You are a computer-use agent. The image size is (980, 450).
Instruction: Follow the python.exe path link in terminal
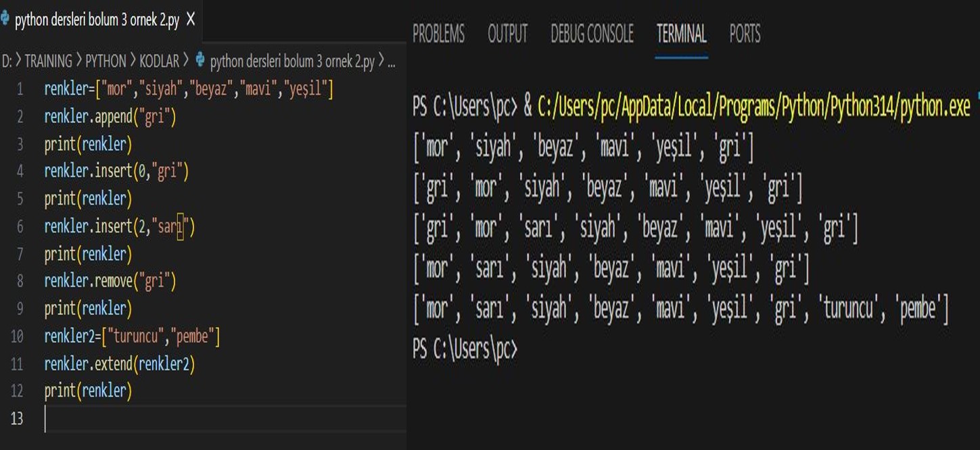point(753,106)
